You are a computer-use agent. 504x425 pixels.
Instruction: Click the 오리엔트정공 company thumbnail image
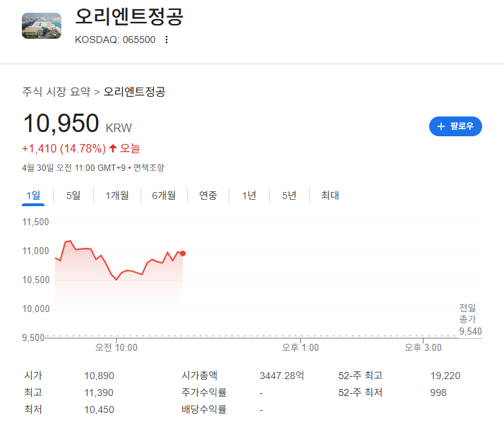point(42,25)
